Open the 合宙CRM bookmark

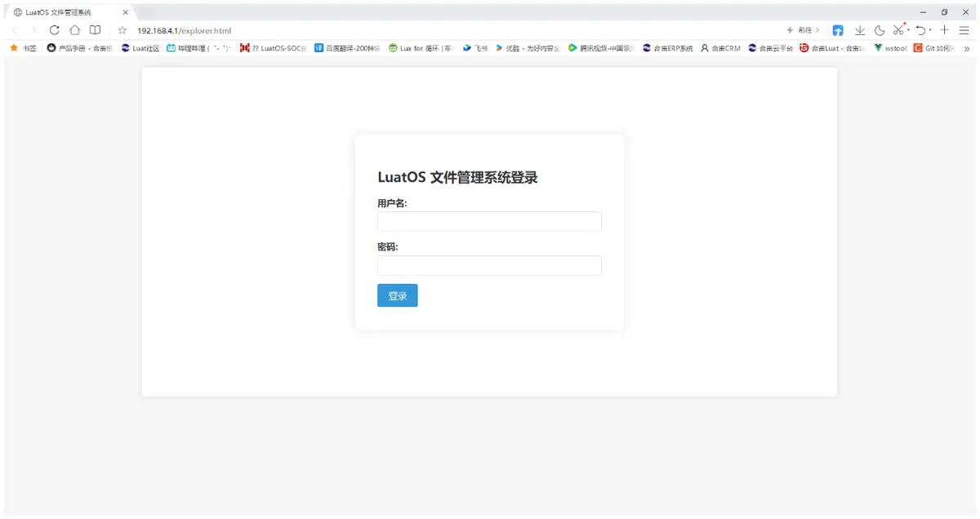point(720,48)
